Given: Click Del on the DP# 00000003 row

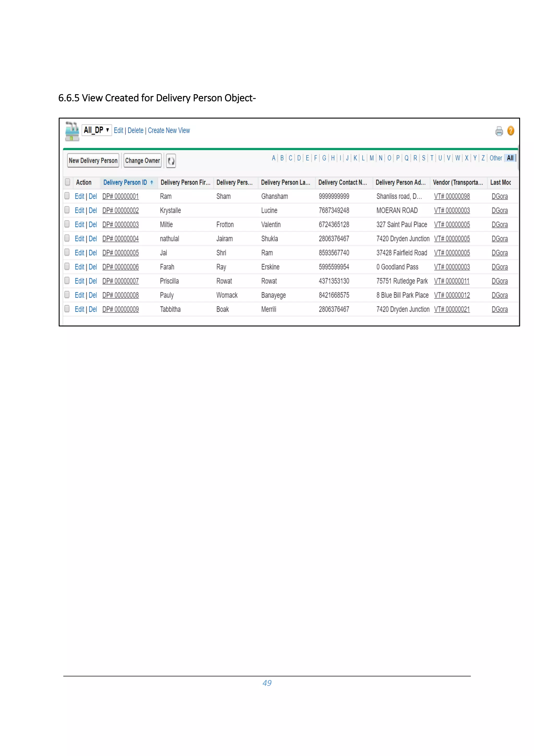Looking at the screenshot, I should tap(93, 225).
